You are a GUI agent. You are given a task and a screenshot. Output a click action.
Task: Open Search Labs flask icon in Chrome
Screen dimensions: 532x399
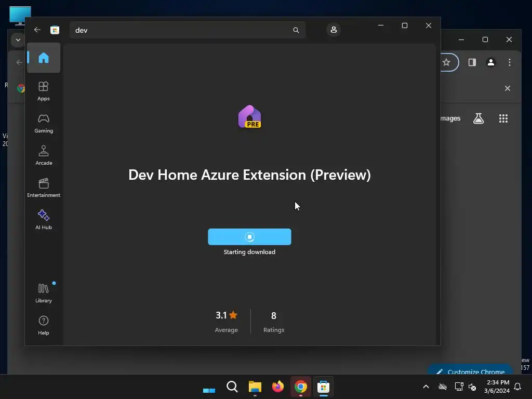[x=478, y=118]
